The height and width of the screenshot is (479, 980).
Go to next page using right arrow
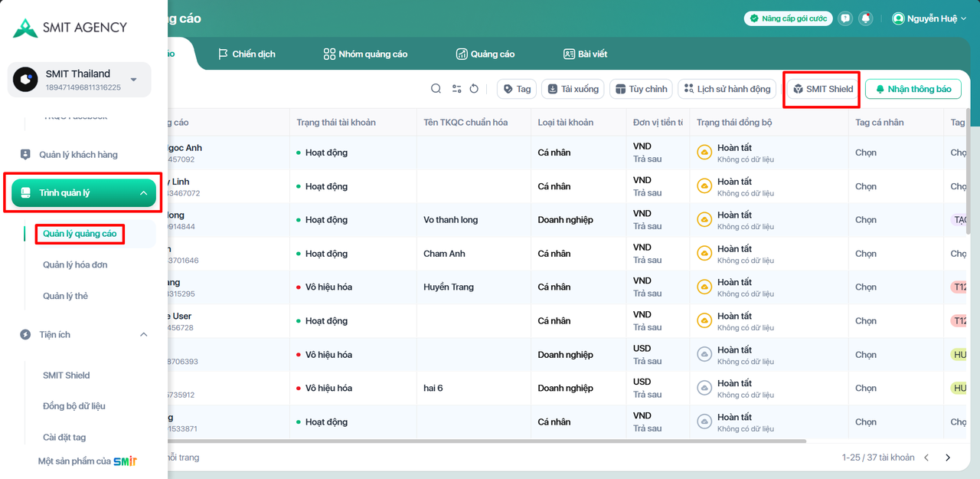[948, 458]
